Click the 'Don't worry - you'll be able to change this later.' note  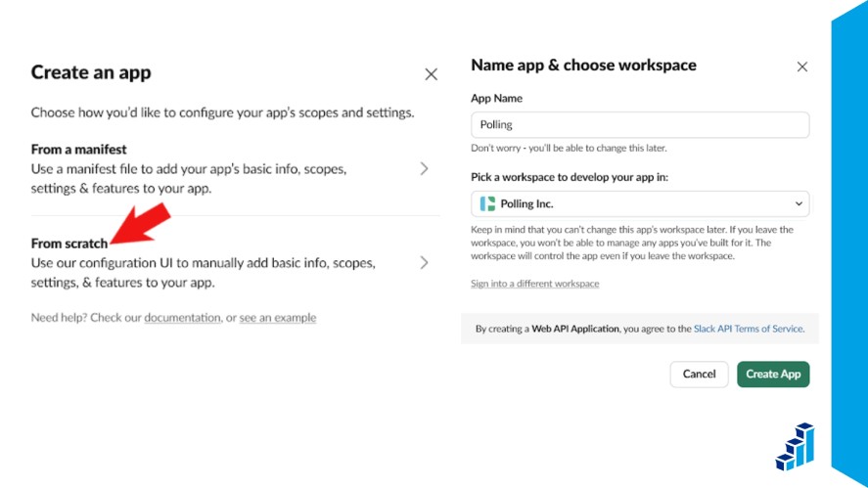point(569,148)
